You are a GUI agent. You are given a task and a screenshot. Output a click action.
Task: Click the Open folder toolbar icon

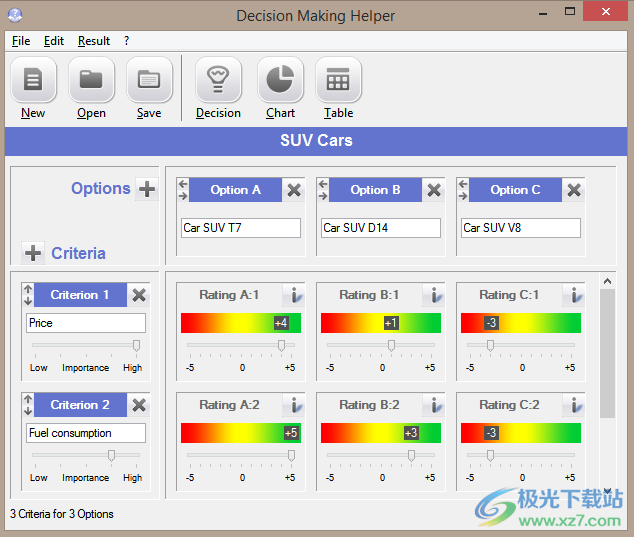tap(91, 79)
